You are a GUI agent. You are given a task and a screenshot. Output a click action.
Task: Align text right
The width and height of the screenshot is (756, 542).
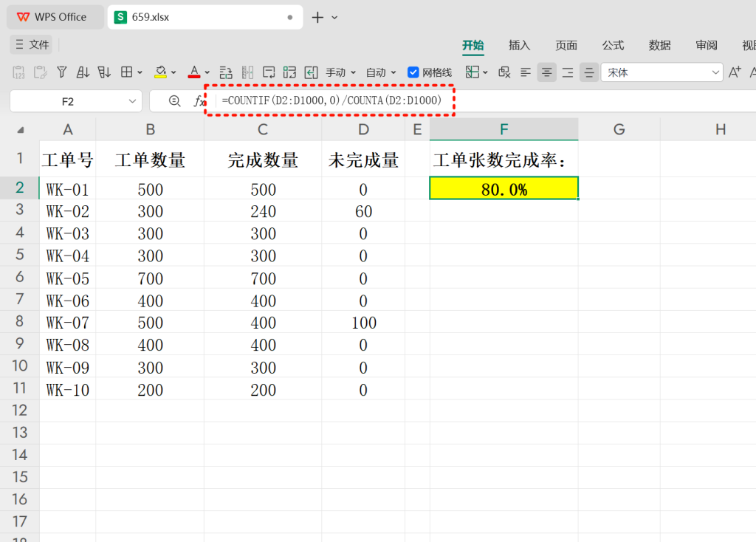[568, 72]
